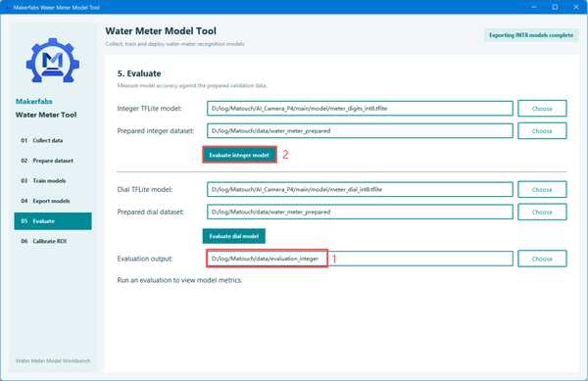Open the 06 Calibrate ROI step
This screenshot has height=381, width=588.
[x=53, y=241]
